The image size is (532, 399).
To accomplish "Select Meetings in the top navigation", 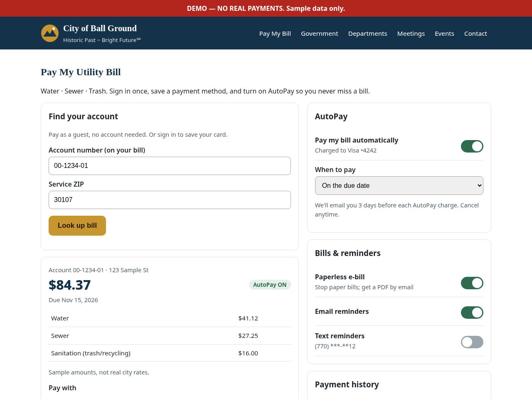I will pyautogui.click(x=411, y=33).
